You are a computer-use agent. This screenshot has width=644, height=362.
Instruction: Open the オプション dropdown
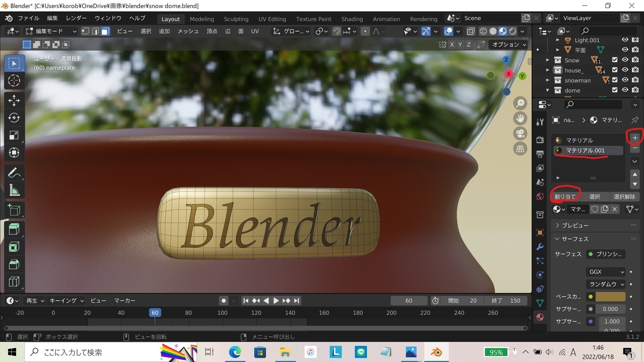509,45
